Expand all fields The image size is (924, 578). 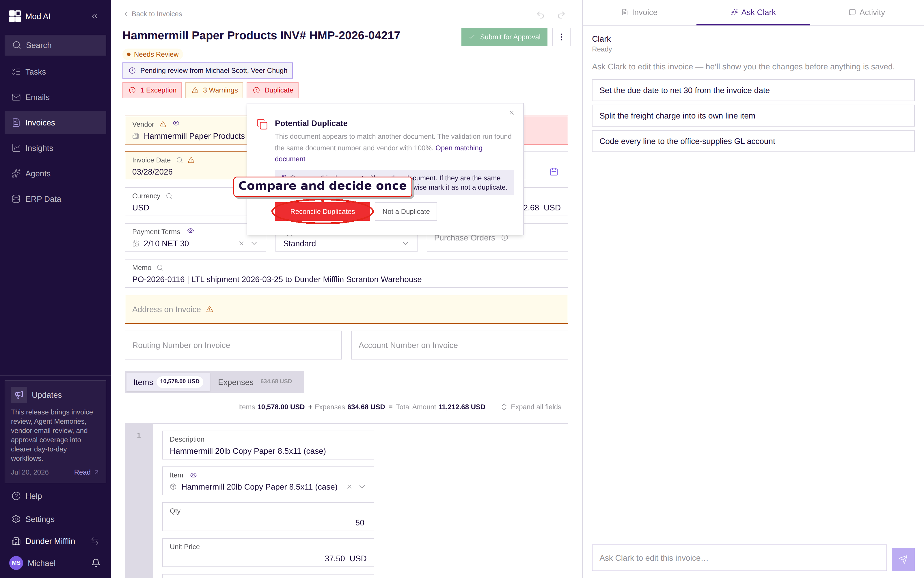point(531,407)
